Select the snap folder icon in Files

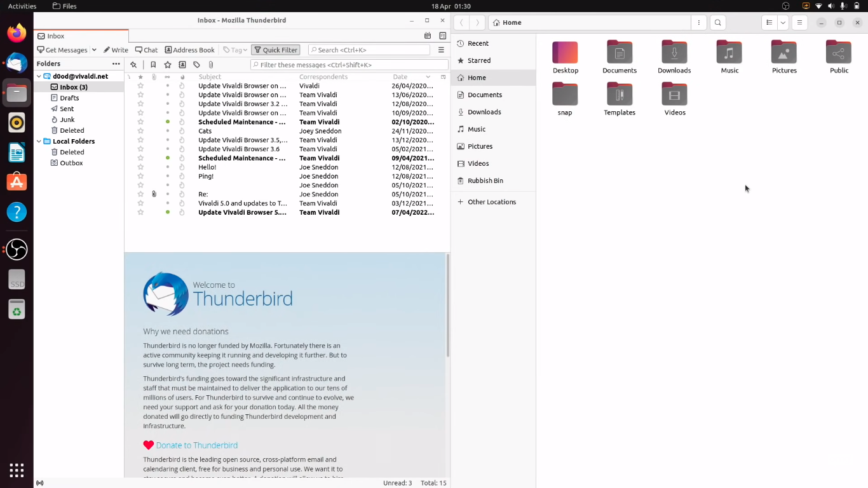click(x=565, y=94)
